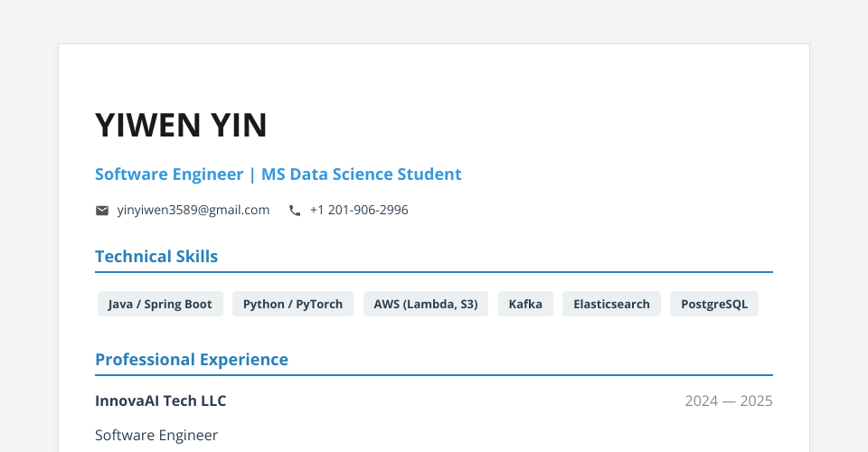Click the Elasticsearch skill tag

[x=611, y=304]
